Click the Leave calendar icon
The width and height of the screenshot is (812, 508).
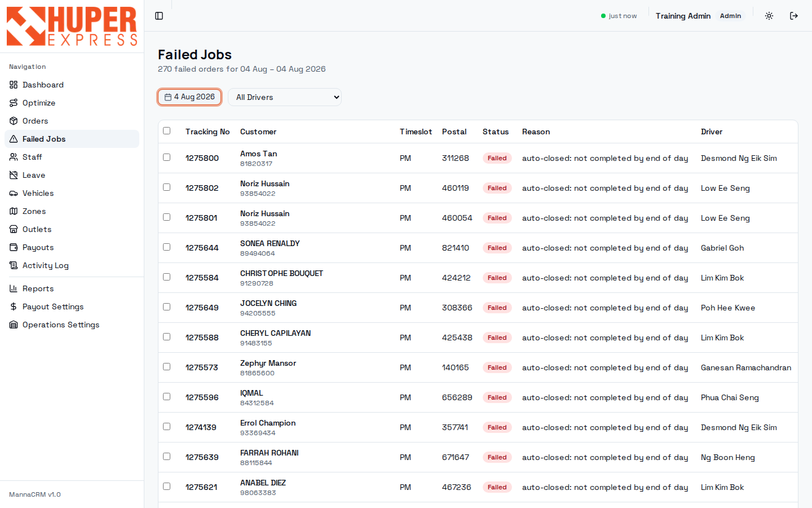click(x=14, y=175)
